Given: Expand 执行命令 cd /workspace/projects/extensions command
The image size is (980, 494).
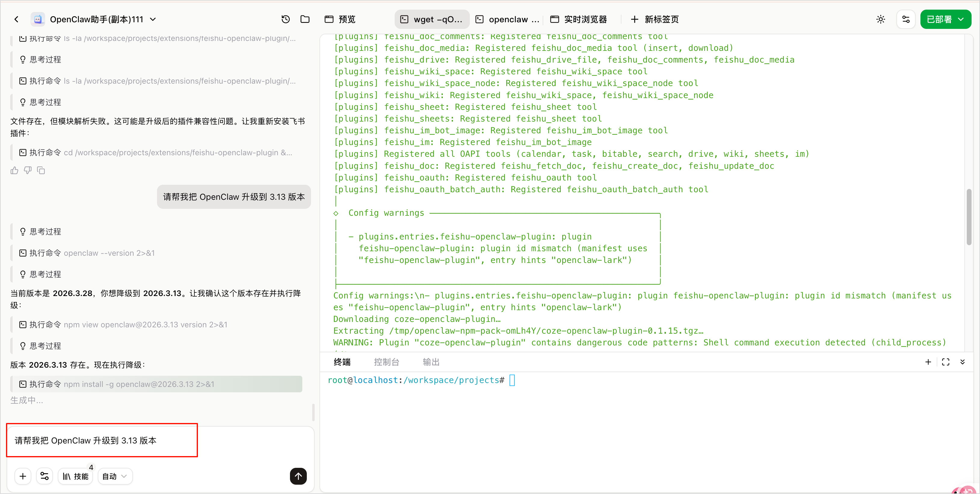Looking at the screenshot, I should coord(156,153).
